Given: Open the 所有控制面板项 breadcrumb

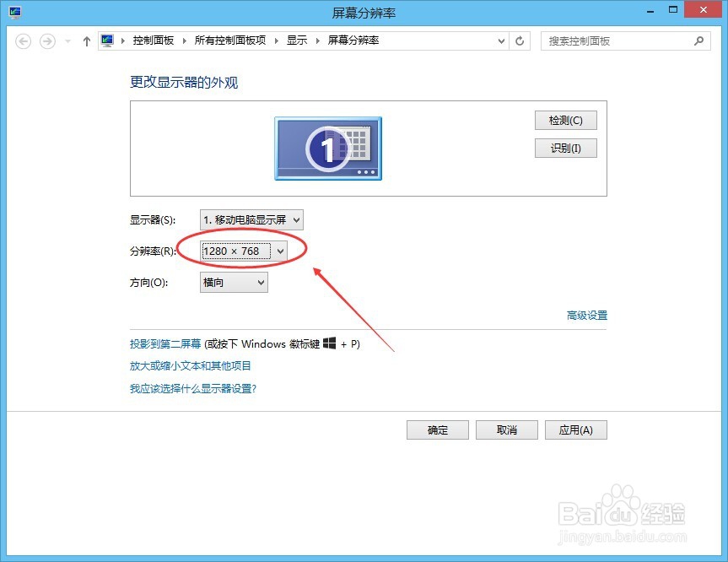Looking at the screenshot, I should 230,41.
